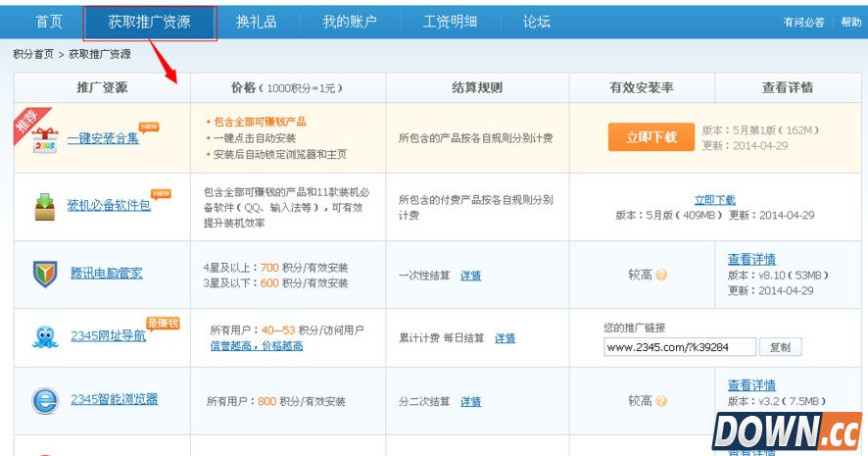This screenshot has height=456, width=868.
Task: Click 积分首页 in the breadcrumb
Action: click(33, 54)
